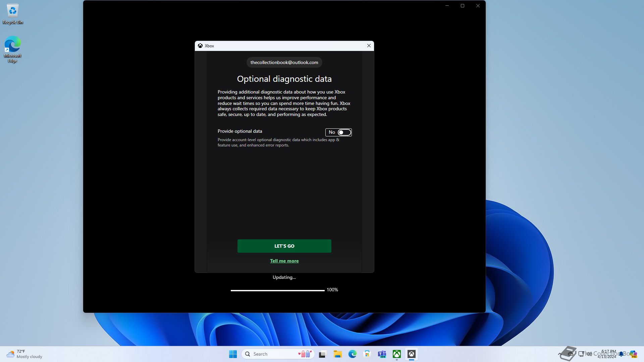This screenshot has width=644, height=362.
Task: Open Task View from the taskbar
Action: 323,354
